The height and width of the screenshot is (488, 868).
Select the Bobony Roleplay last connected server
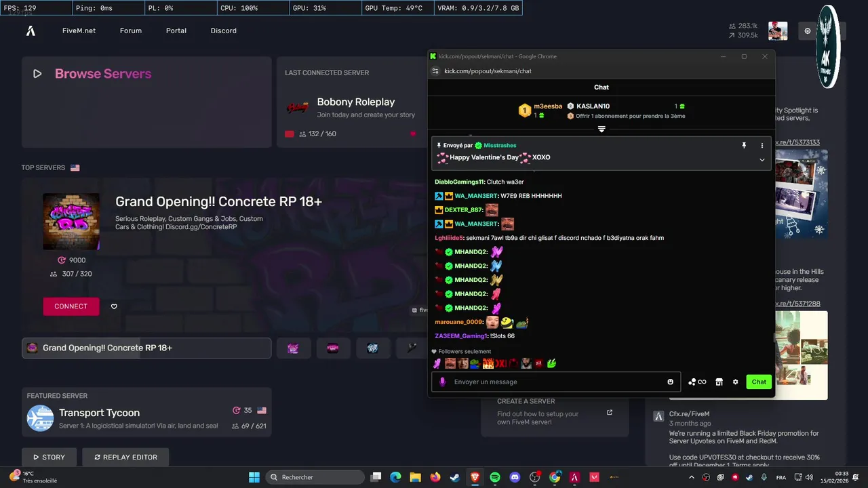click(x=352, y=102)
